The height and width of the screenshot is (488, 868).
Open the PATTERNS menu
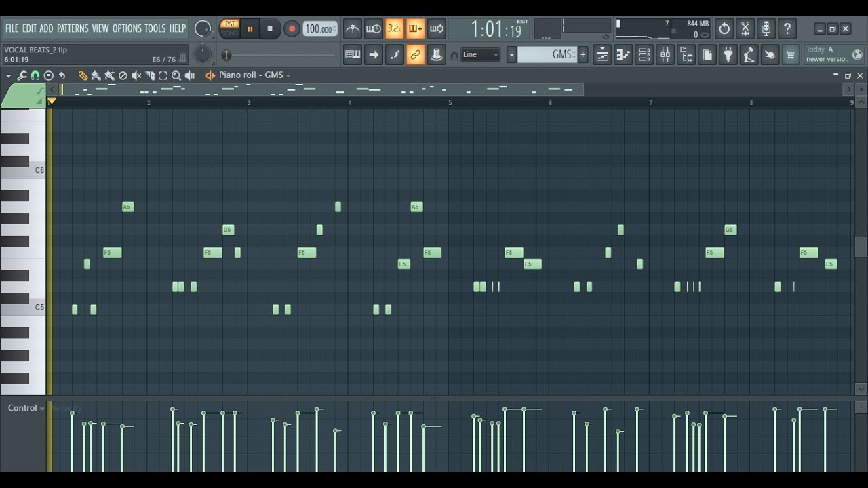click(x=73, y=28)
